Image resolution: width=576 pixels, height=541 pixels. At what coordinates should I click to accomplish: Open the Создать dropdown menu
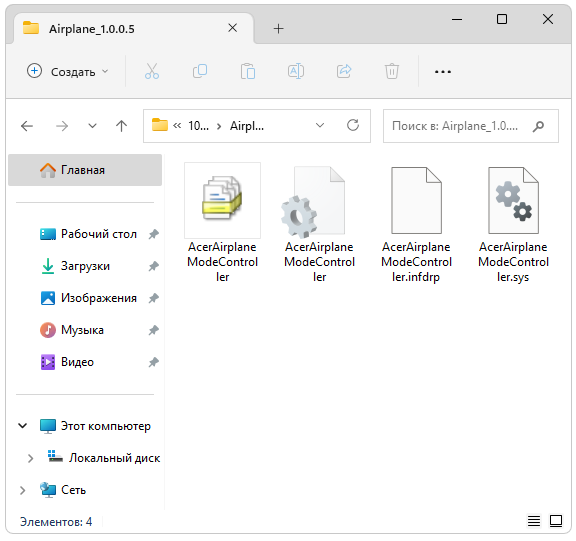tap(68, 71)
